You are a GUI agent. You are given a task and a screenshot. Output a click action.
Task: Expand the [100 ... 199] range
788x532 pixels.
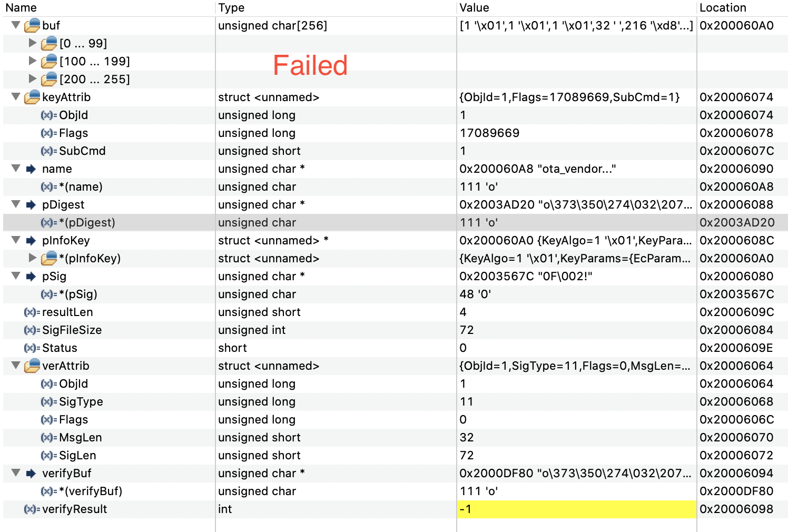pyautogui.click(x=33, y=61)
